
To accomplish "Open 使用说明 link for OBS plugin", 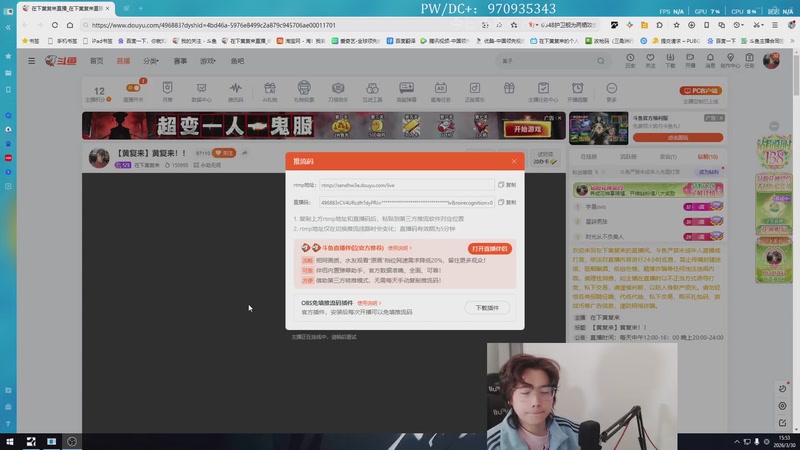I will pyautogui.click(x=369, y=303).
